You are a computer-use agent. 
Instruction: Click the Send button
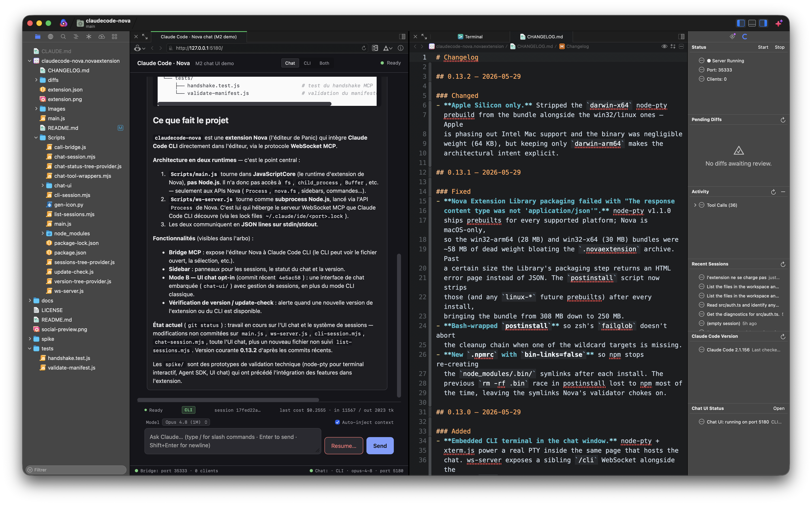pyautogui.click(x=380, y=445)
